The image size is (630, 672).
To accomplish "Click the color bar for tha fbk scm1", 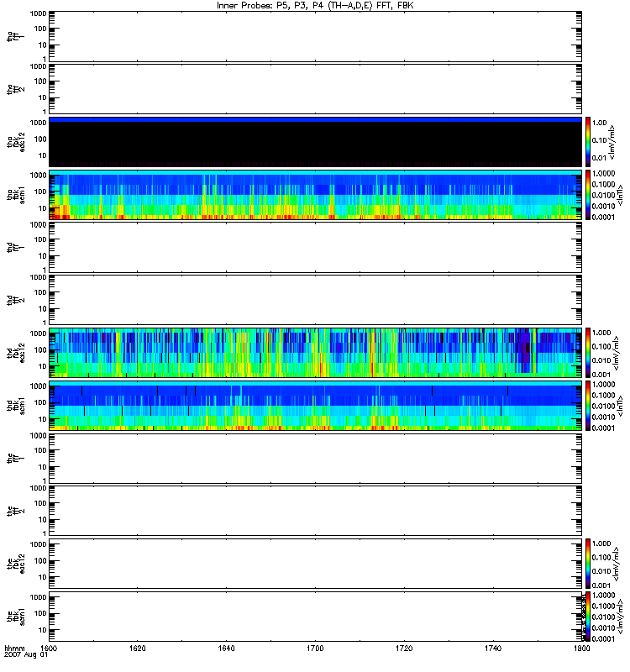I will (588, 195).
